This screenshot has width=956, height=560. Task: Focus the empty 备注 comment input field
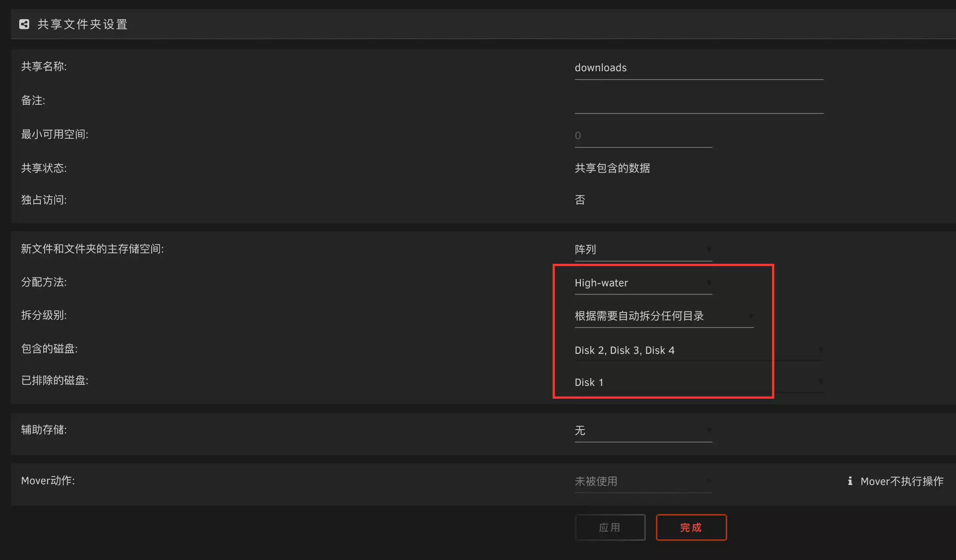699,102
